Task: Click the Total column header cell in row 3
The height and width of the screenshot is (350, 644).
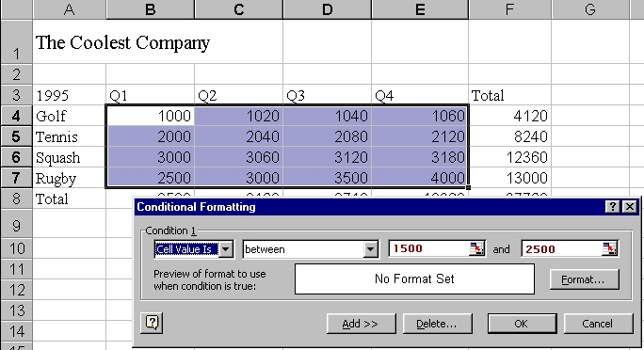Action: coord(509,95)
